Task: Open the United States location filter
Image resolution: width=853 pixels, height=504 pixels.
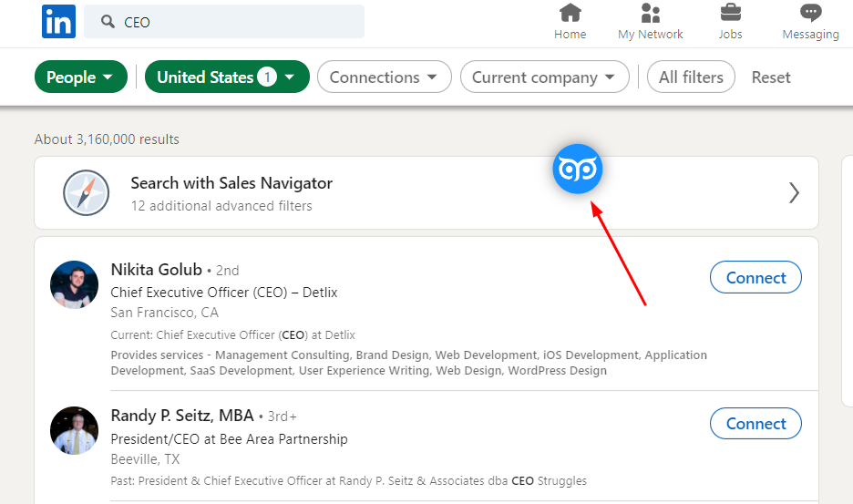Action: point(227,77)
